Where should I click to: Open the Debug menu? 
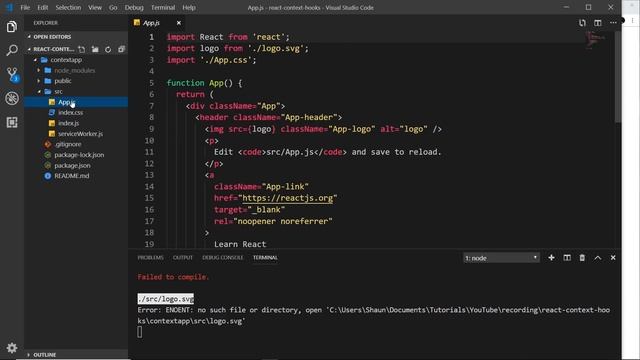[x=134, y=7]
